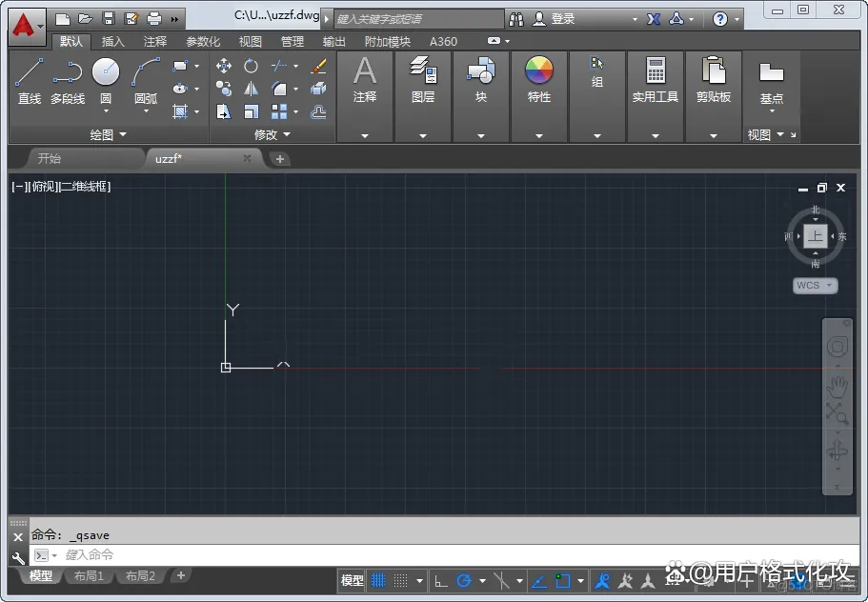Image resolution: width=868 pixels, height=602 pixels.
Task: Click the Save icon in quick access
Action: [x=109, y=19]
